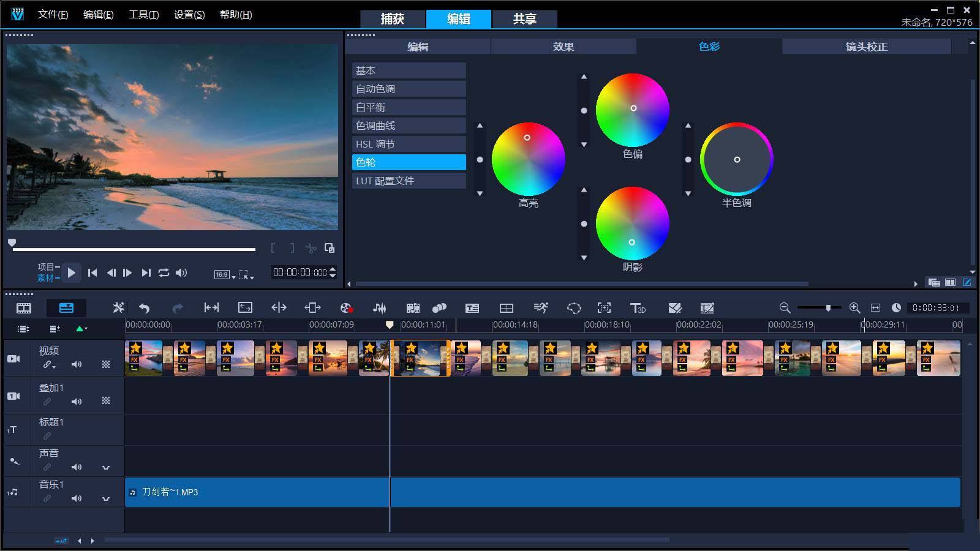Select the HSL 调节 option
This screenshot has width=980, height=551.
click(x=409, y=144)
